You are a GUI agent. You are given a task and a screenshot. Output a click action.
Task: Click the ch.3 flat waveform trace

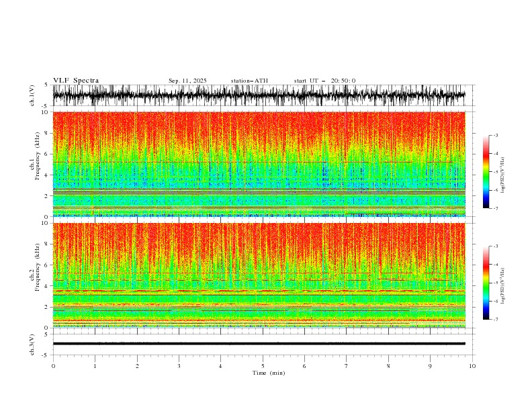(259, 344)
